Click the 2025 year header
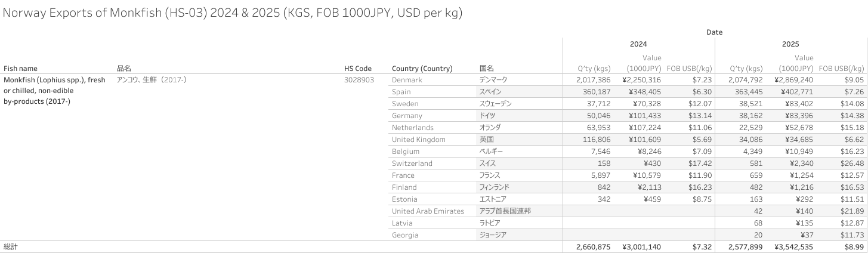 pos(790,44)
